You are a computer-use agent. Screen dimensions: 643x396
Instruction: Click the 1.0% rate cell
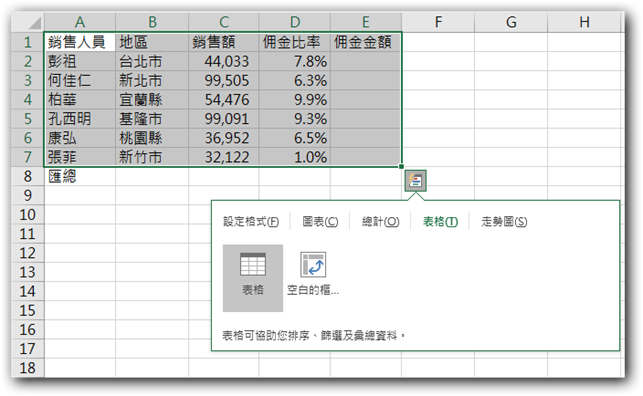point(295,157)
